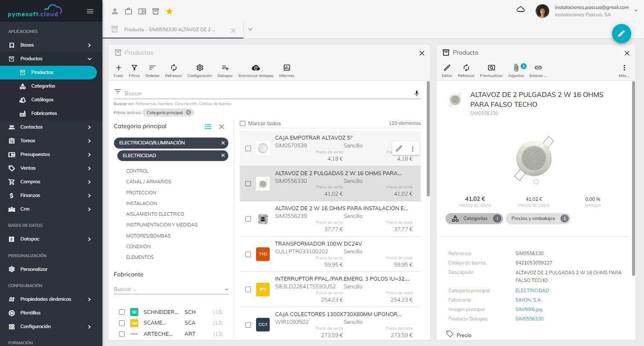Select the checkbox for TRANSFORMADOR 100W DC24V
The height and width of the screenshot is (346, 644).
click(x=248, y=254)
